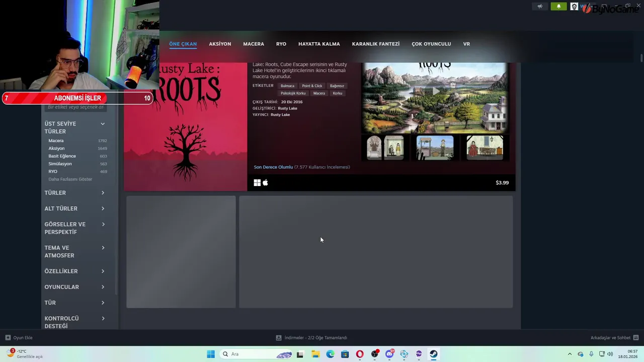Open Son Derece Olumlu reviews link
Viewport: 644px width, 362px height.
coord(273,167)
